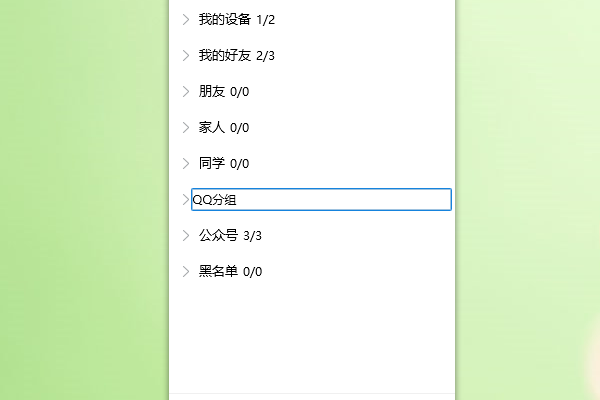Select the 黑名单 group name
This screenshot has width=600, height=400.
coord(218,271)
